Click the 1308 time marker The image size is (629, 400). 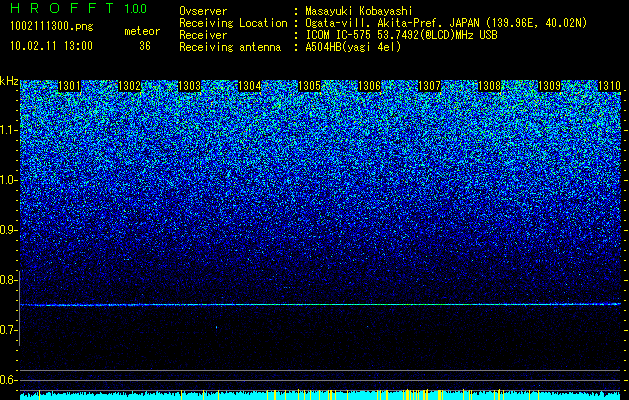[489, 86]
